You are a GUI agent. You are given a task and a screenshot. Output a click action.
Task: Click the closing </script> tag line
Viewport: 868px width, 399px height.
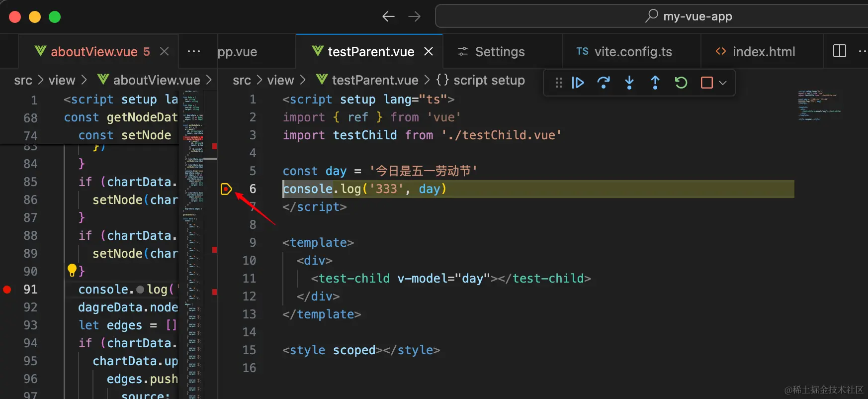tap(315, 207)
